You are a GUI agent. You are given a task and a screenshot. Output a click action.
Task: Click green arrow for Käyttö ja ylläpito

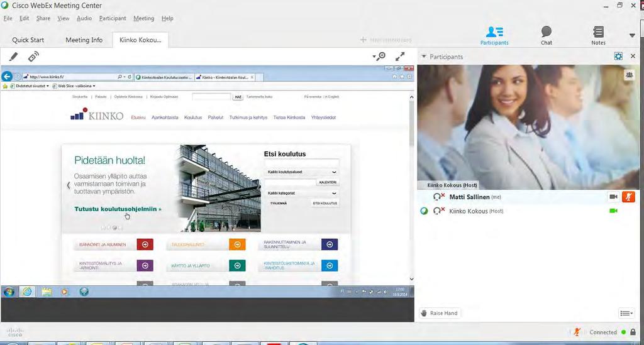tap(237, 265)
